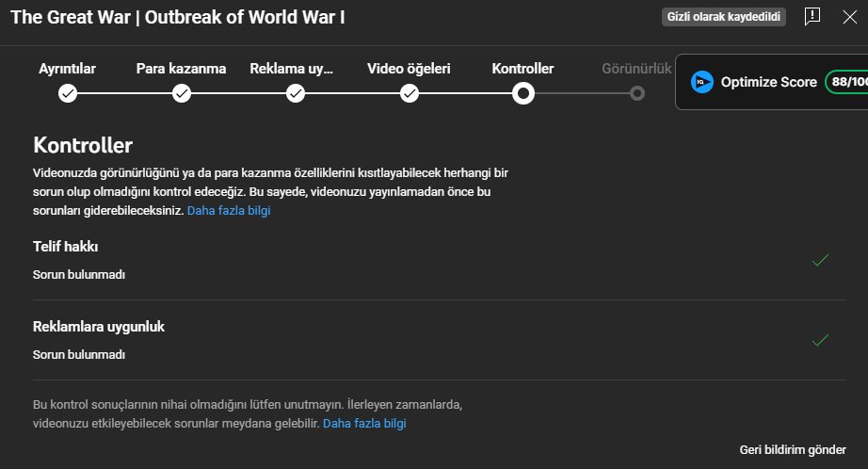Click the video title The Great War

[x=178, y=17]
